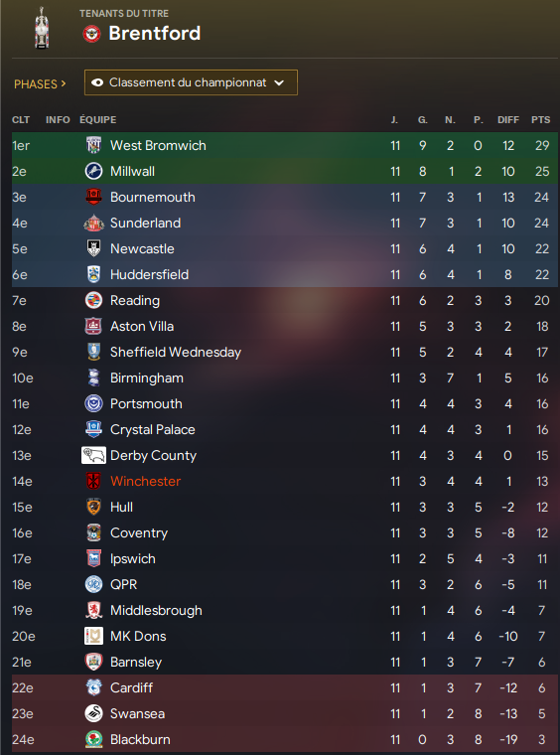
Task: Select the Swansea swan logo
Action: click(x=93, y=713)
